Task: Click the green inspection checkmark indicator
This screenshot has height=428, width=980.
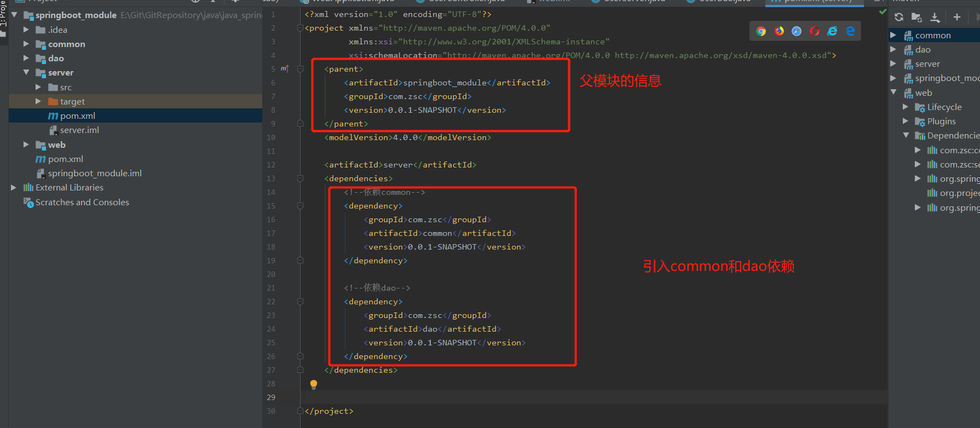Action: [883, 11]
